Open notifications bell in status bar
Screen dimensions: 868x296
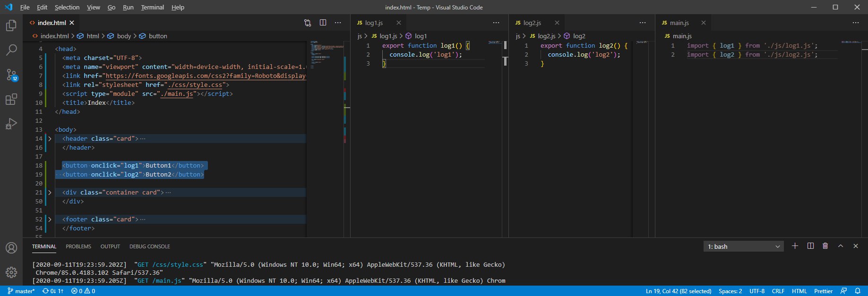tap(858, 291)
